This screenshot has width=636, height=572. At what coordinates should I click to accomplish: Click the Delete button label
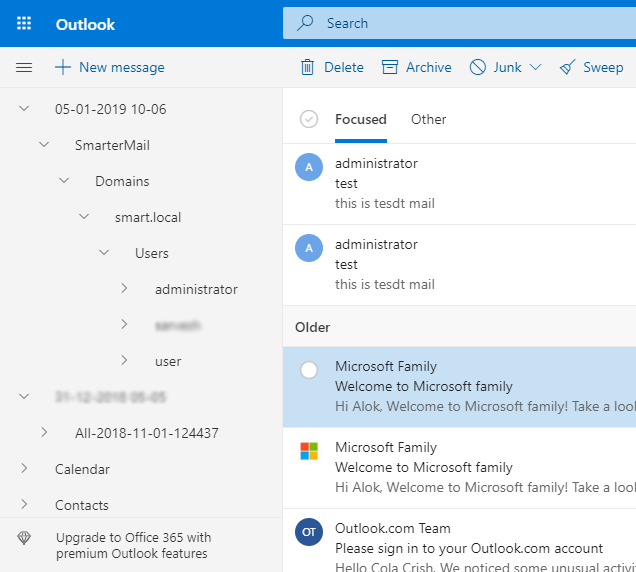pyautogui.click(x=344, y=67)
